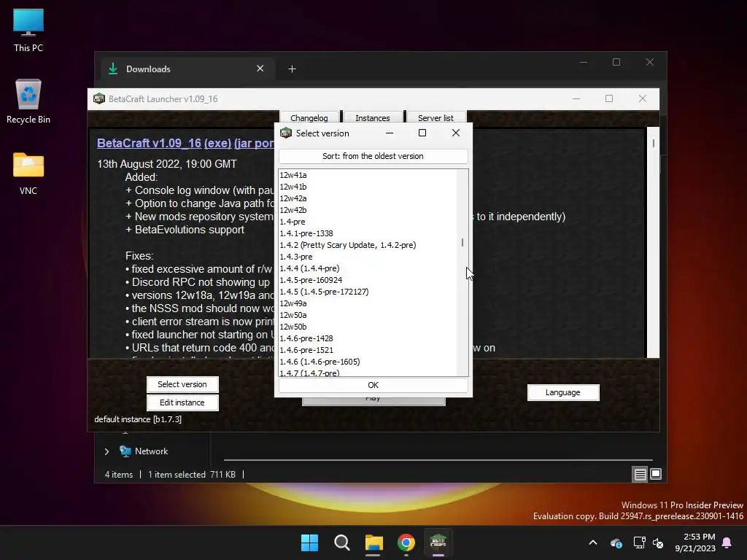This screenshot has height=560, width=747.
Task: Switch to the Downloads Explorer tab
Action: click(187, 69)
